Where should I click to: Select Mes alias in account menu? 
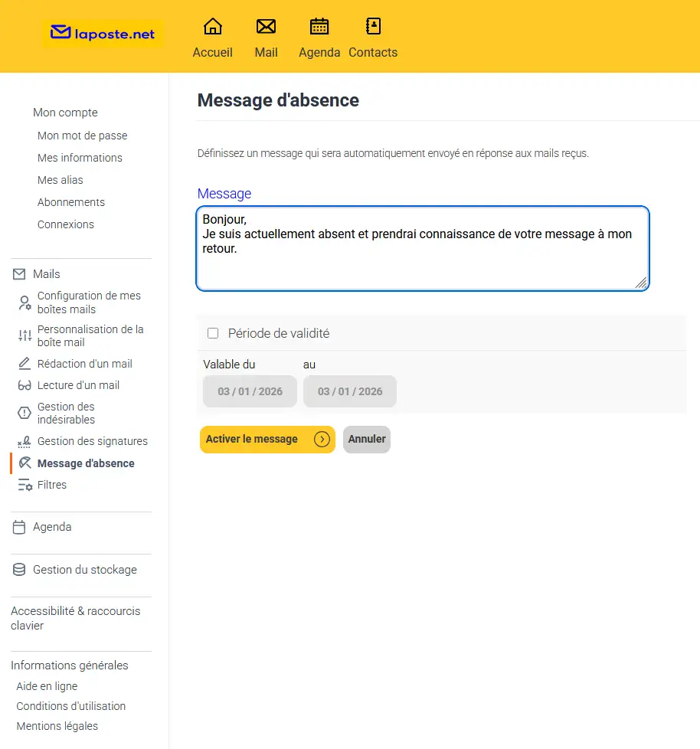coord(60,180)
